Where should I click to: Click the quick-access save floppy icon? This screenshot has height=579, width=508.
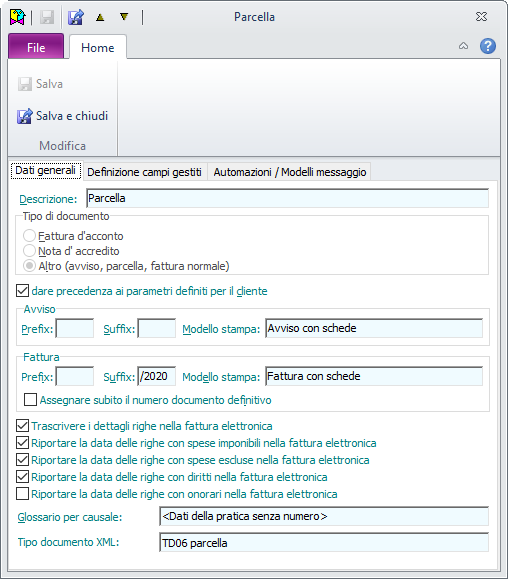pos(47,17)
